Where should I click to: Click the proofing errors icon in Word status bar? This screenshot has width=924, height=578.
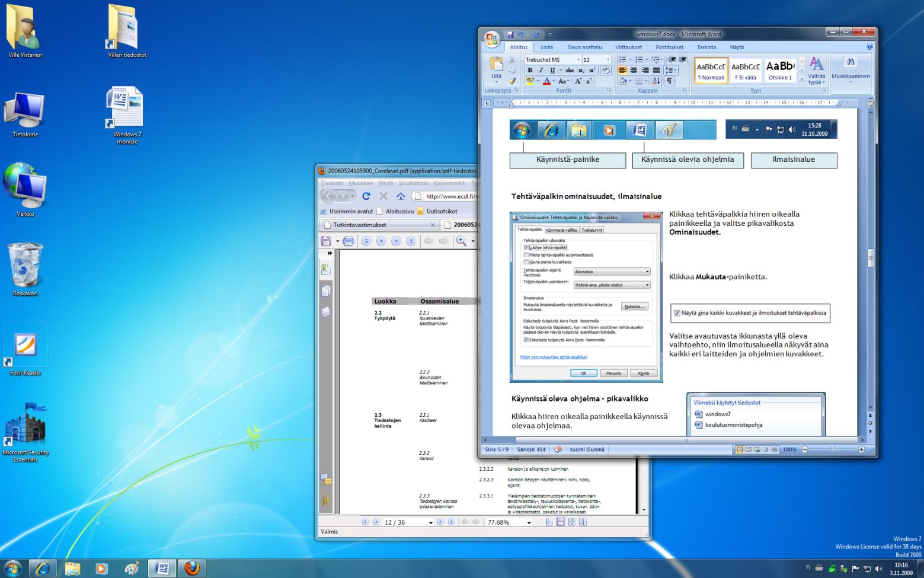click(558, 449)
